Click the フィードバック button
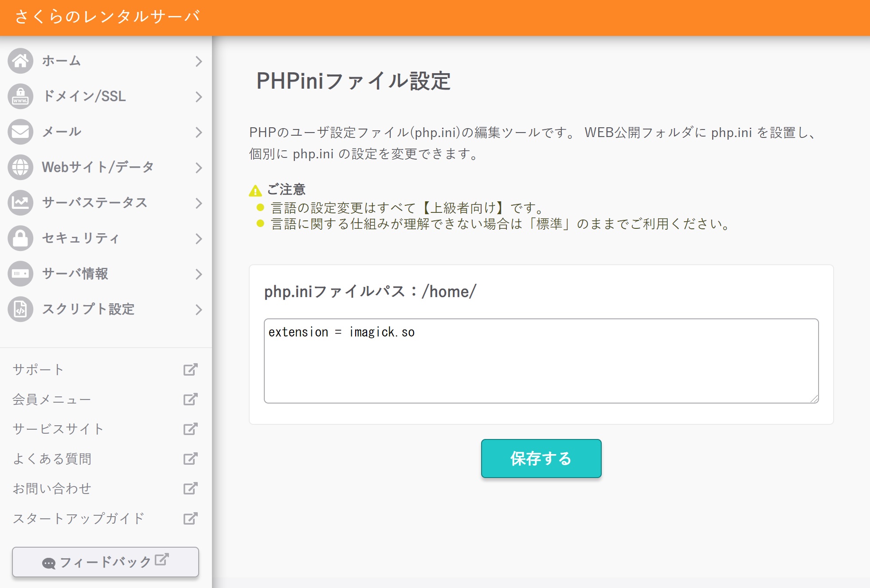This screenshot has width=870, height=588. pyautogui.click(x=106, y=562)
